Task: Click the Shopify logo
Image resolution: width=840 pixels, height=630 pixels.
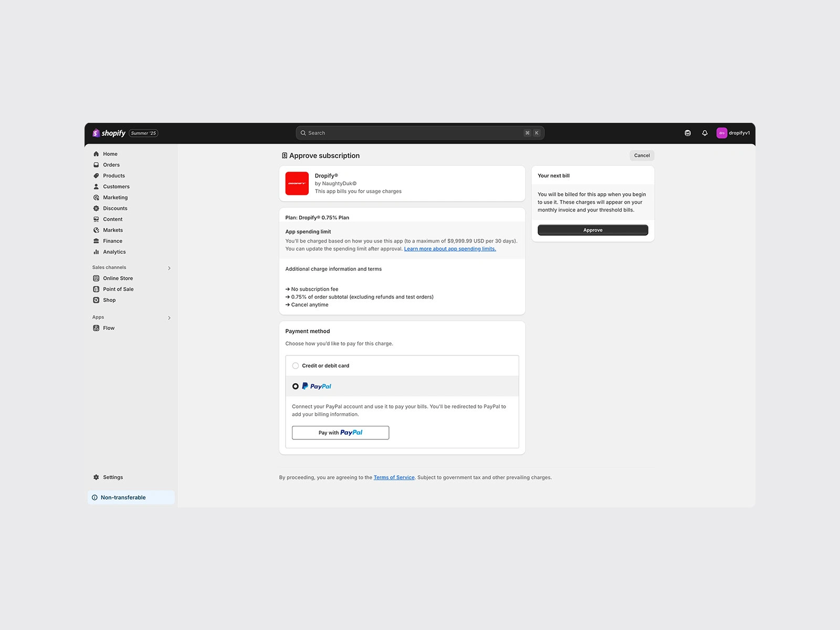Action: [x=109, y=133]
